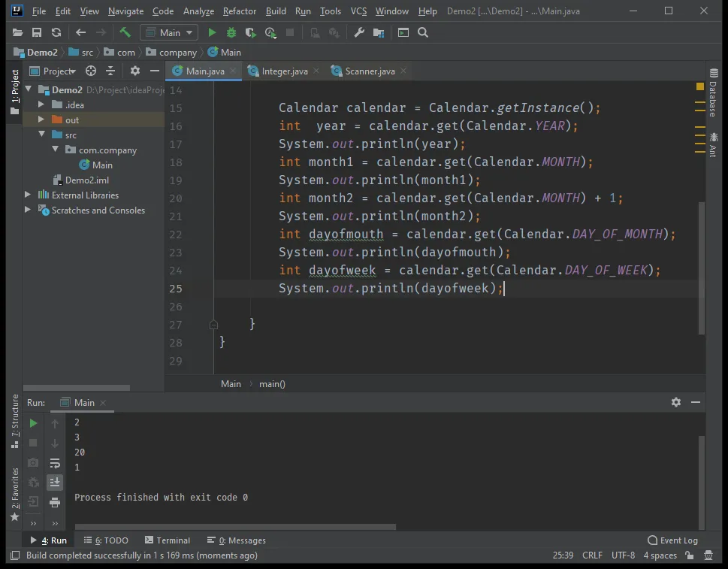Screen dimensions: 728x569
Task: Open Search Everywhere magnifier icon
Action: click(x=423, y=32)
